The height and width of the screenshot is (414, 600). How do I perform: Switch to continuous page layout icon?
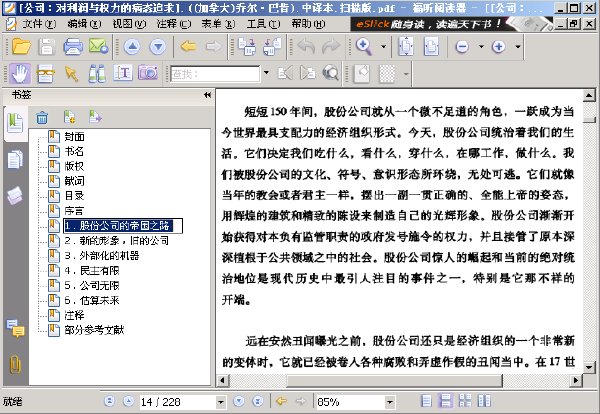(446, 401)
